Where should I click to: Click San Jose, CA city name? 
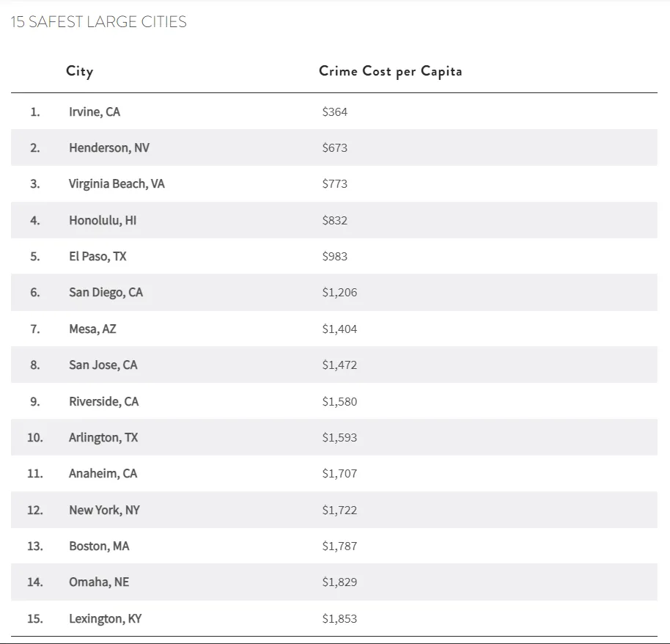(x=103, y=365)
